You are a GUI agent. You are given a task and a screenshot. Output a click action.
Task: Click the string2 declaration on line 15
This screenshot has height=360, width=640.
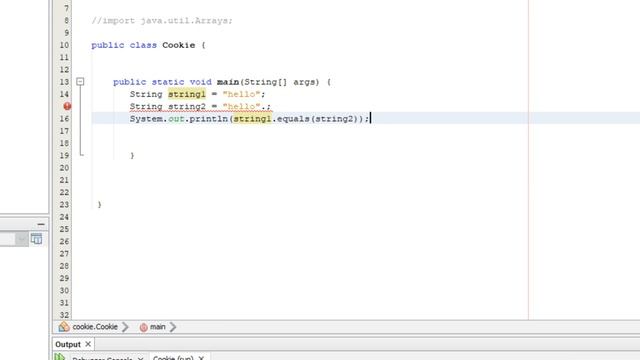pos(187,107)
